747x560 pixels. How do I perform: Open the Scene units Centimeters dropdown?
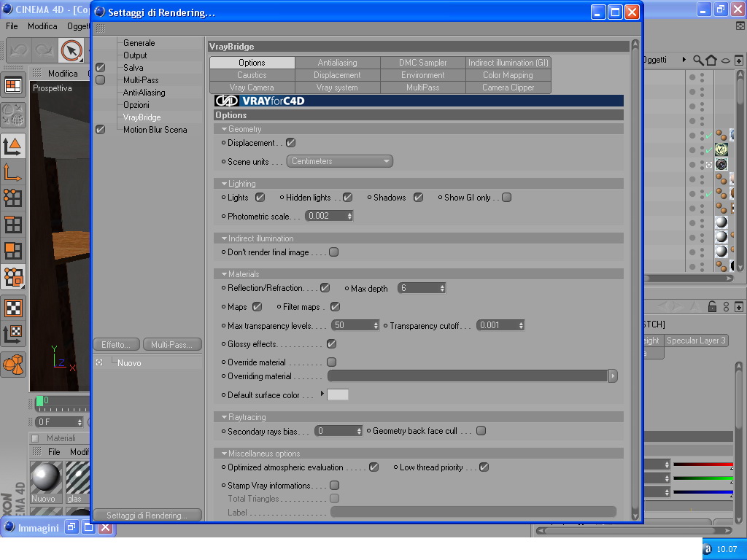[x=340, y=161]
